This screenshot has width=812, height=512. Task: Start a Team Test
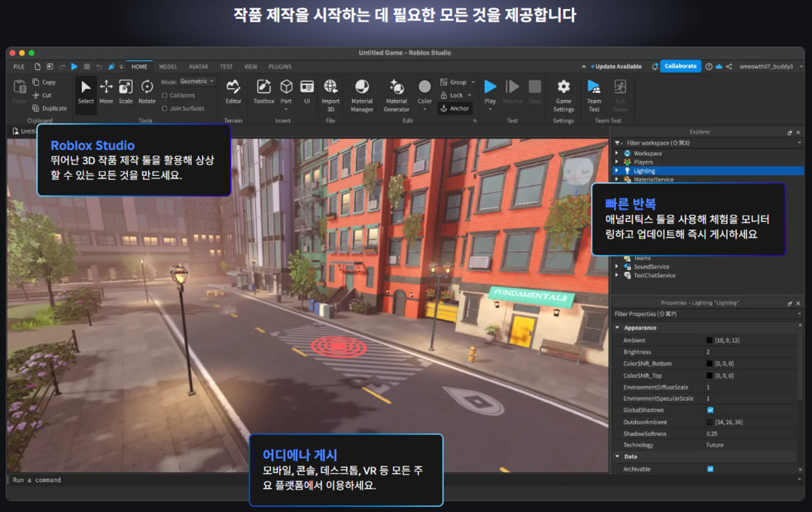click(594, 95)
